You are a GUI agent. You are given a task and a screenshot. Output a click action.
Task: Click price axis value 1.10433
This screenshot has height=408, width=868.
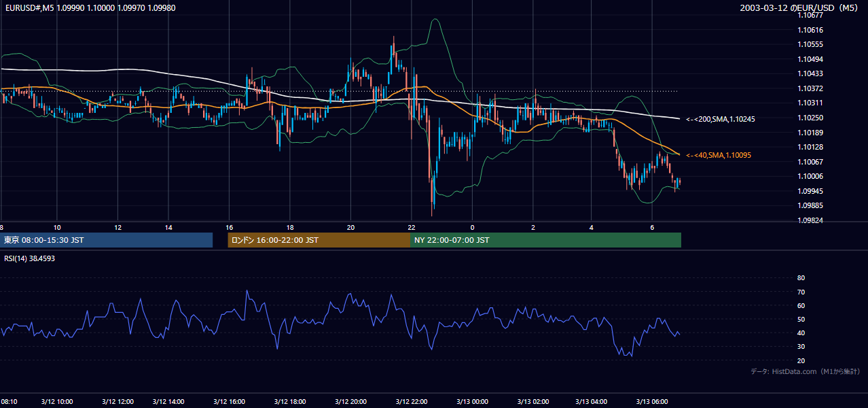810,73
